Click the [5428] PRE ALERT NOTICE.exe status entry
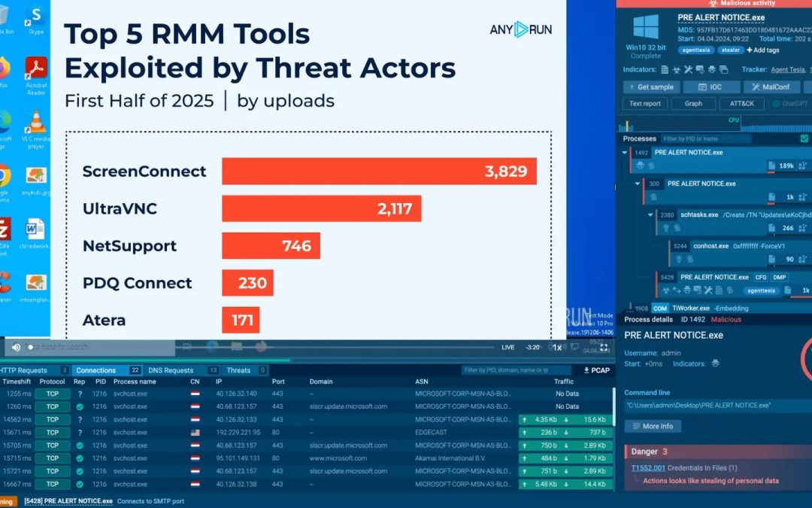812x508 pixels. coord(68,501)
